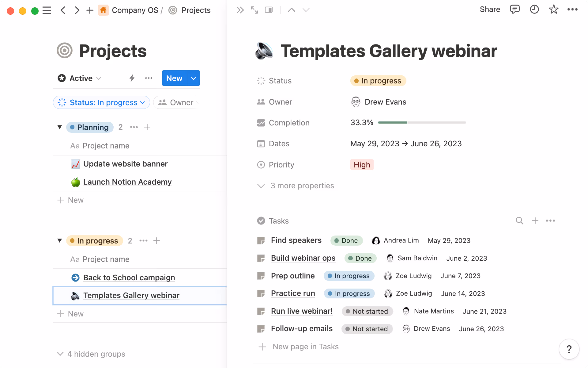The height and width of the screenshot is (368, 588).
Task: Click the Completion progress bar
Action: click(422, 122)
